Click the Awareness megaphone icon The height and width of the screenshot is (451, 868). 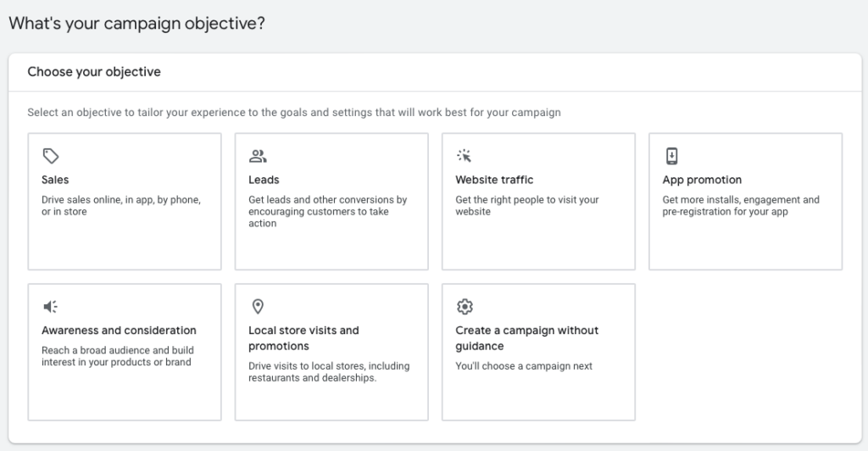[x=50, y=307]
